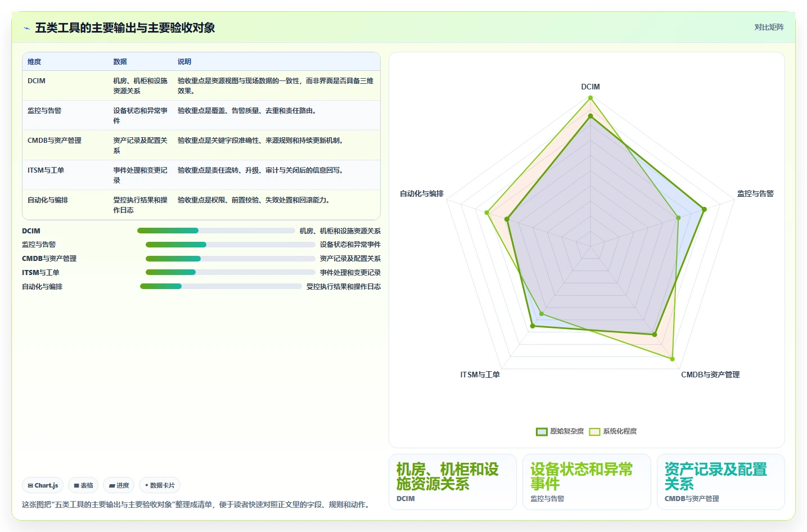Click the 进度 tag chip
The width and height of the screenshot is (807, 532).
(119, 485)
